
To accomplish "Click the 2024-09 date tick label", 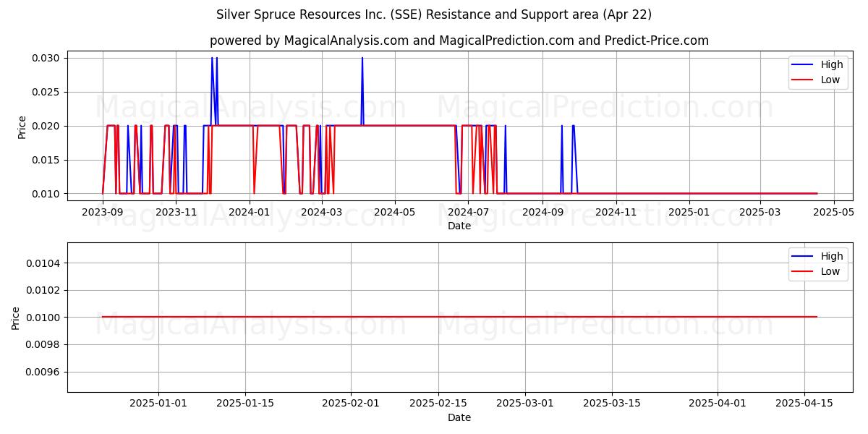I will (542, 213).
